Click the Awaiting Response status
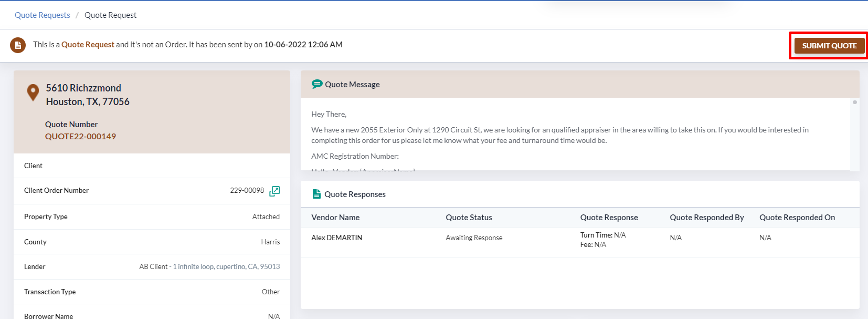Screen dimensions: 868x319 [474, 238]
